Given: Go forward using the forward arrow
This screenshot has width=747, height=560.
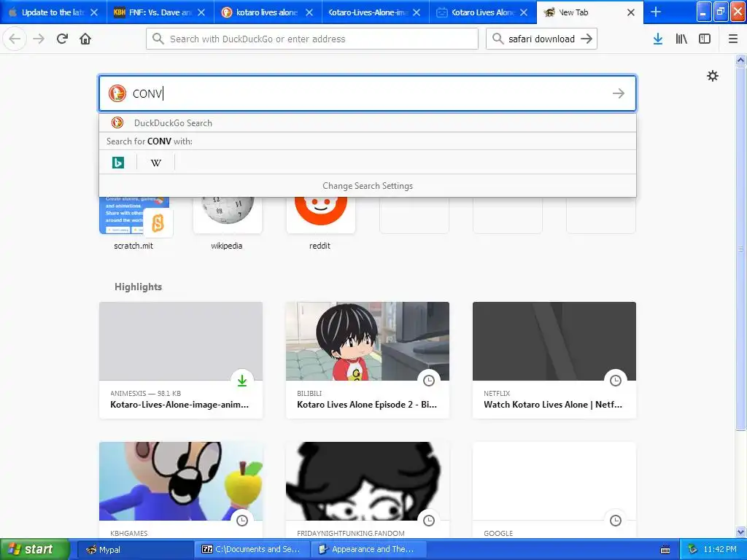Looking at the screenshot, I should click(x=39, y=39).
